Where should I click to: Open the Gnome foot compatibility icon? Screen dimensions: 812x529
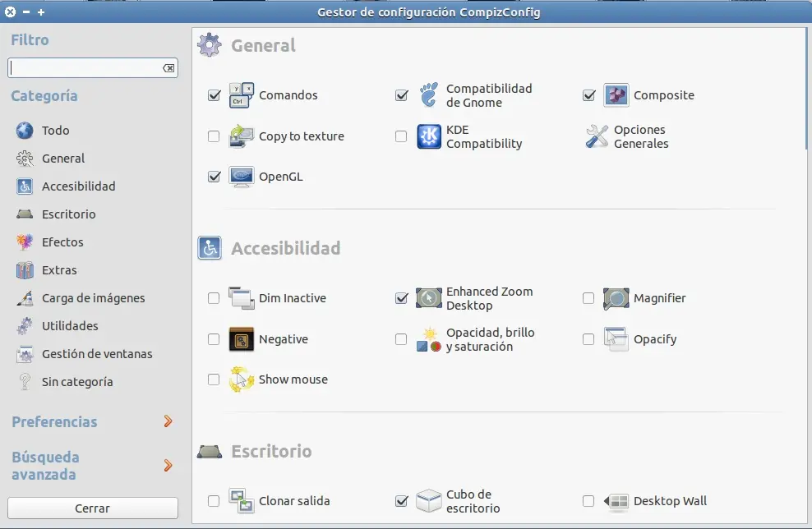(429, 95)
